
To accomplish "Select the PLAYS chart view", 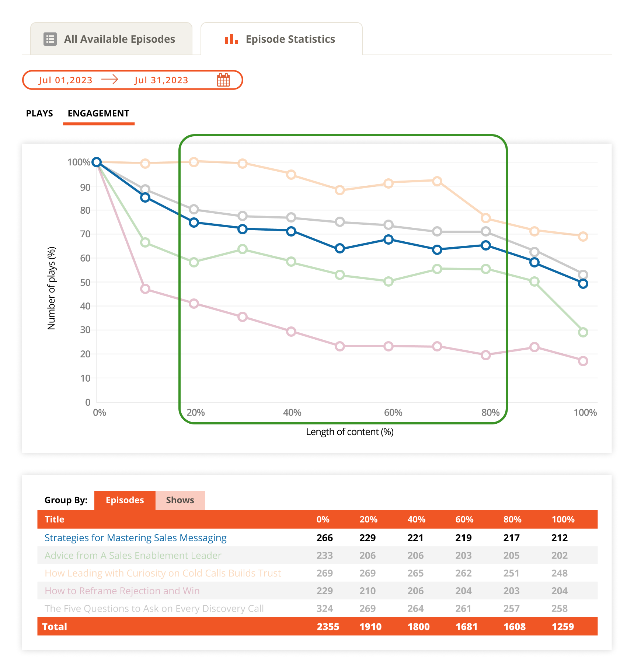I will pyautogui.click(x=39, y=113).
